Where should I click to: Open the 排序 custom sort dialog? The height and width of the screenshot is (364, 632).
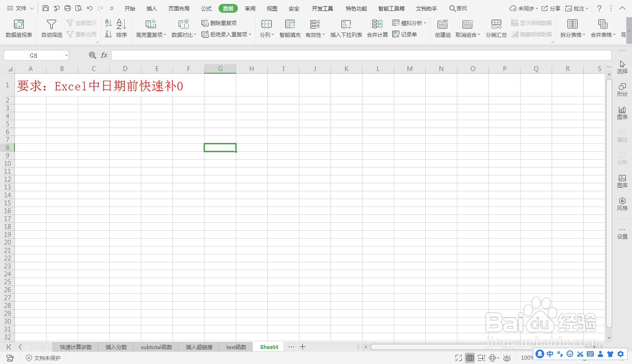[x=122, y=29]
